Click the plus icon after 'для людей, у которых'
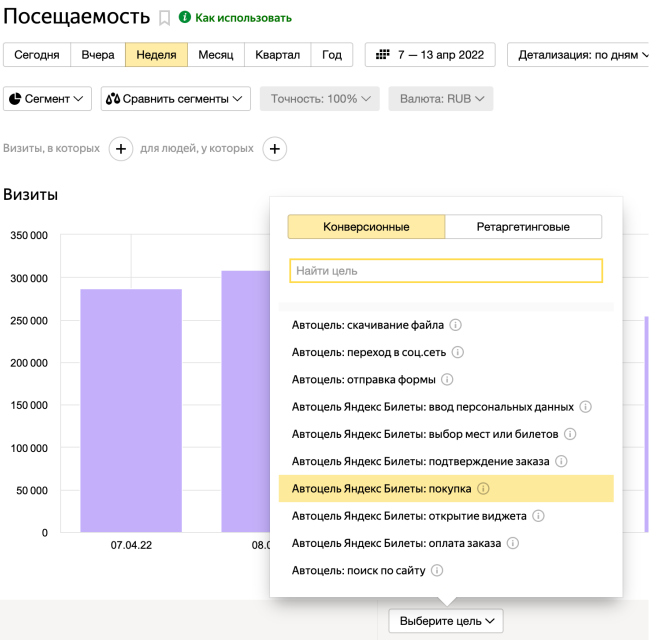Viewport: 652px width, 640px height. point(274,149)
